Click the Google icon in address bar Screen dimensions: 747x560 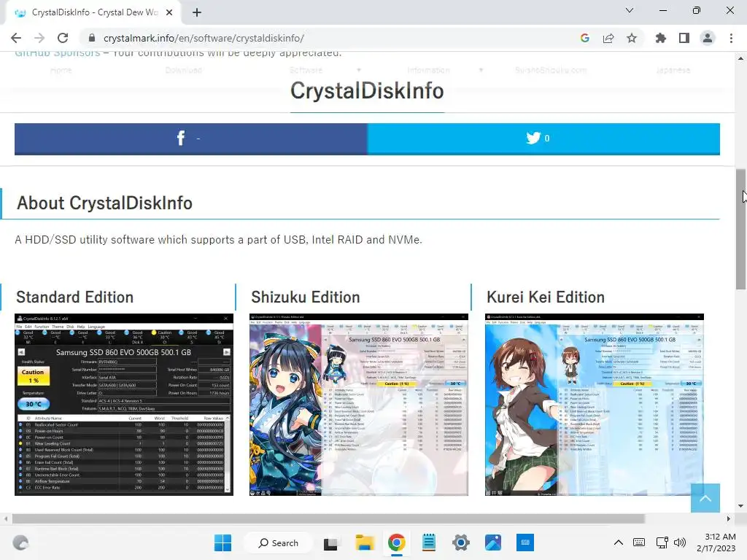click(585, 38)
